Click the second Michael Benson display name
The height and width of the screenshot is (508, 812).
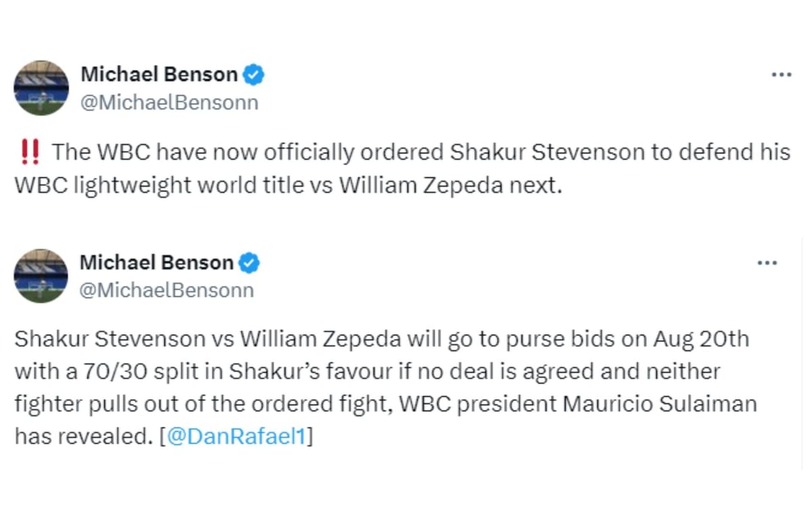point(158,262)
